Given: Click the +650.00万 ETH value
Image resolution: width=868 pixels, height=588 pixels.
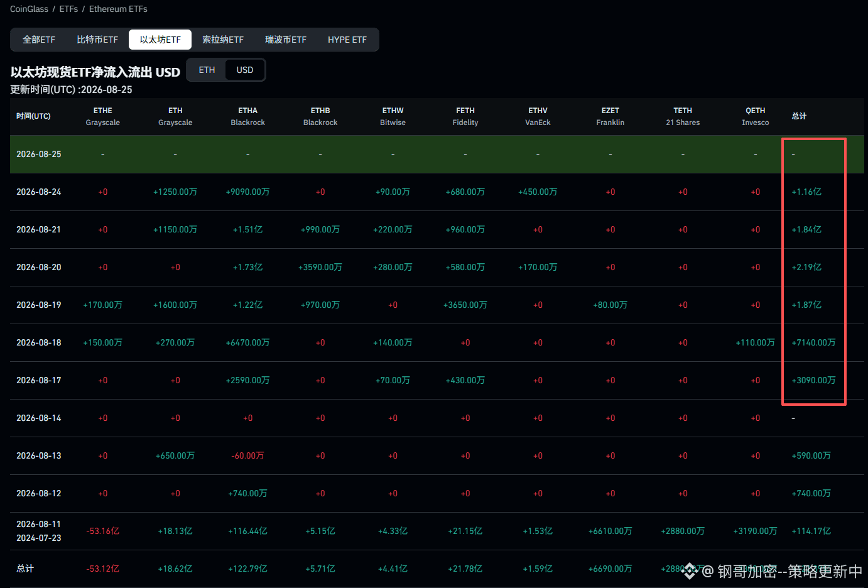Looking at the screenshot, I should [175, 455].
